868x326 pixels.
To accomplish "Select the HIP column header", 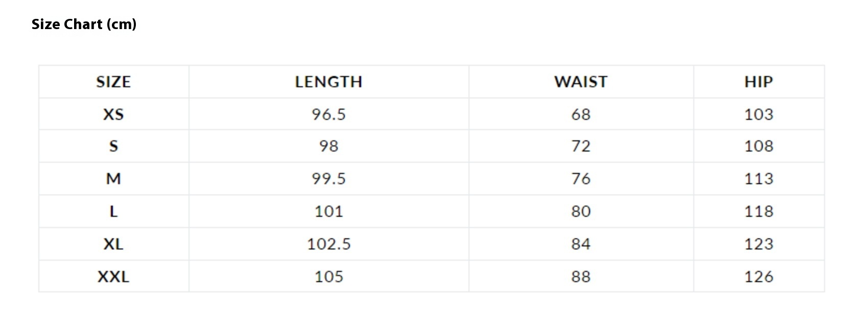I will [759, 82].
